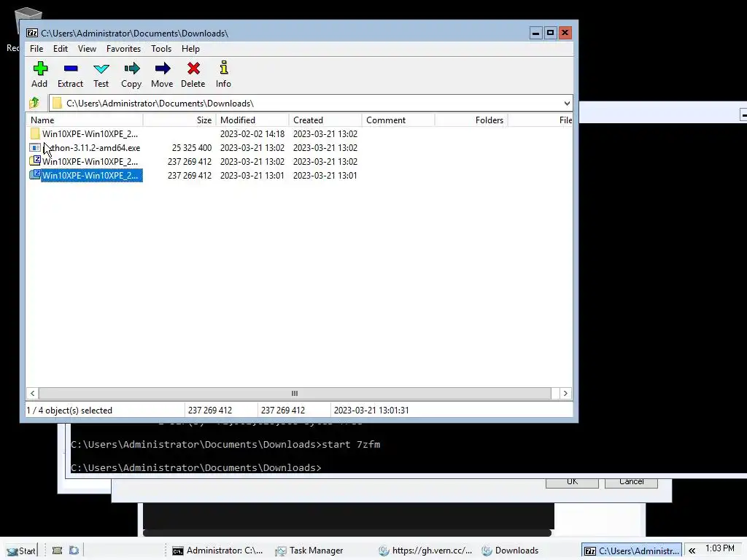
Task: Click the '1 / 4 object(s) selected' status text
Action: pyautogui.click(x=69, y=410)
